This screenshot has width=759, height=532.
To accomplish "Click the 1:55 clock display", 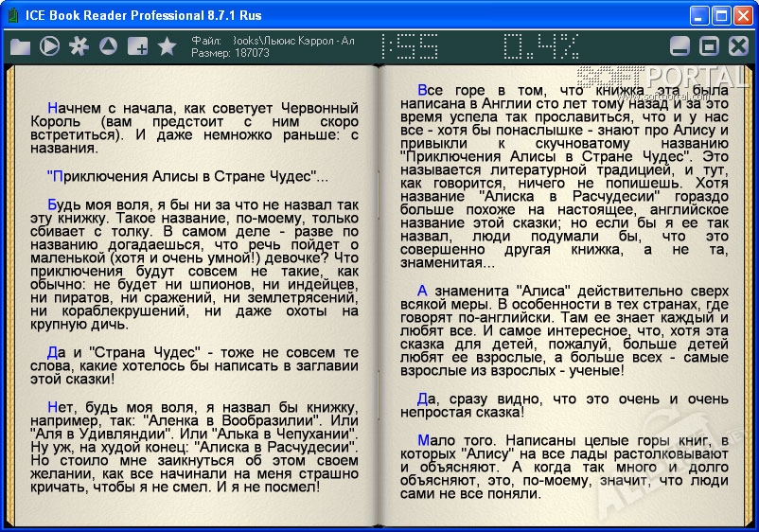I will coord(409,45).
